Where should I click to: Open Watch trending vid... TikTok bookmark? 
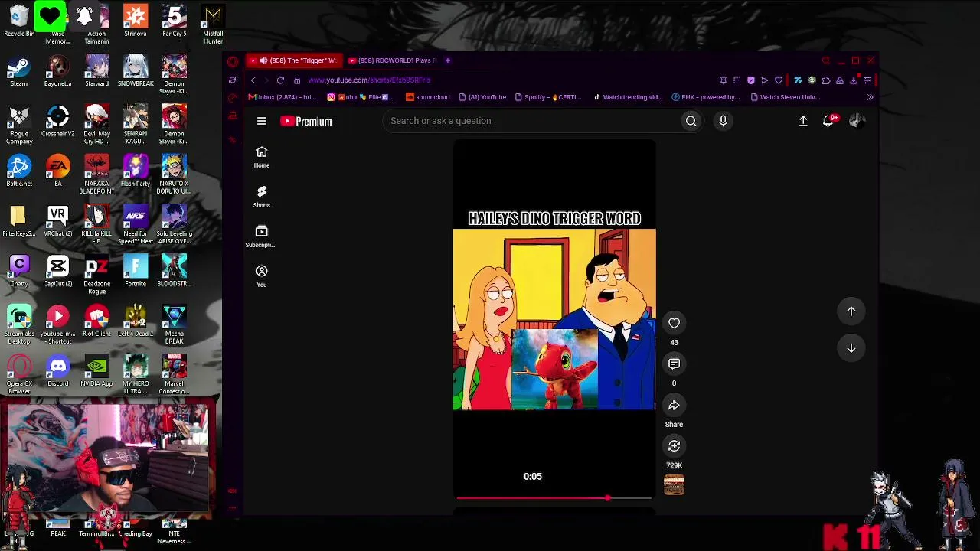(628, 97)
